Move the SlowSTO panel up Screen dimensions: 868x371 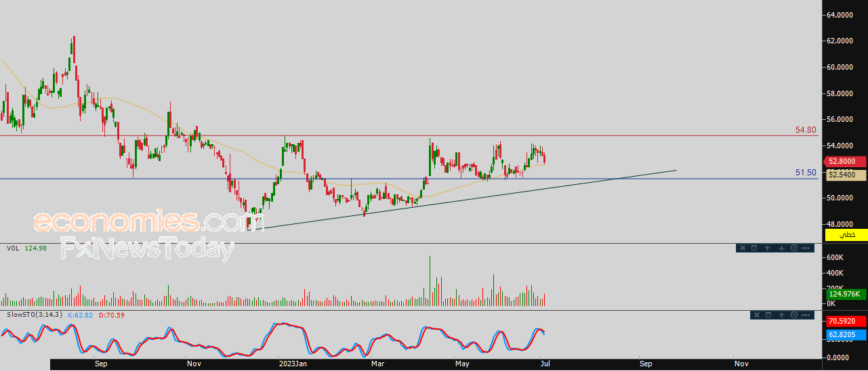[781, 315]
